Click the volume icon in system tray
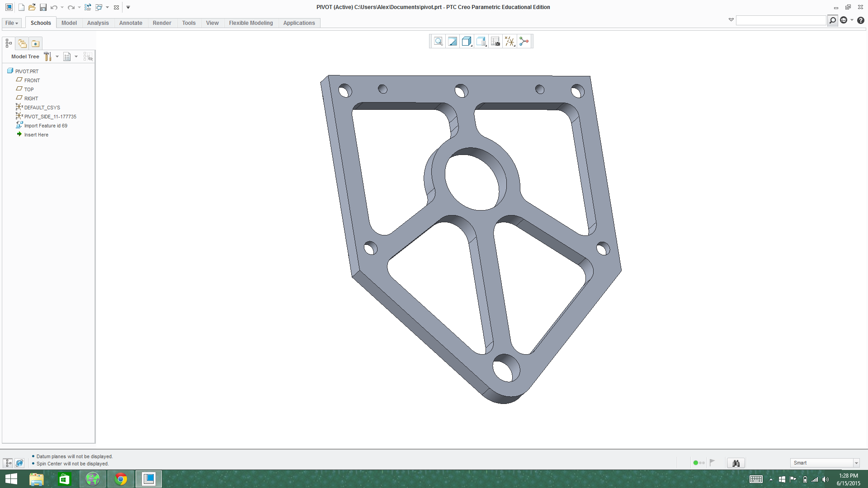The image size is (868, 488). 826,479
